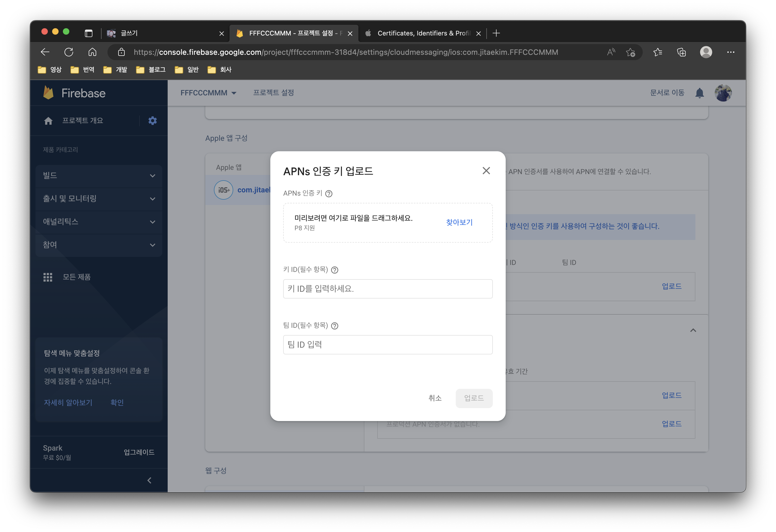The image size is (776, 532).
Task: Add this page to favorites star icon
Action: pyautogui.click(x=630, y=52)
